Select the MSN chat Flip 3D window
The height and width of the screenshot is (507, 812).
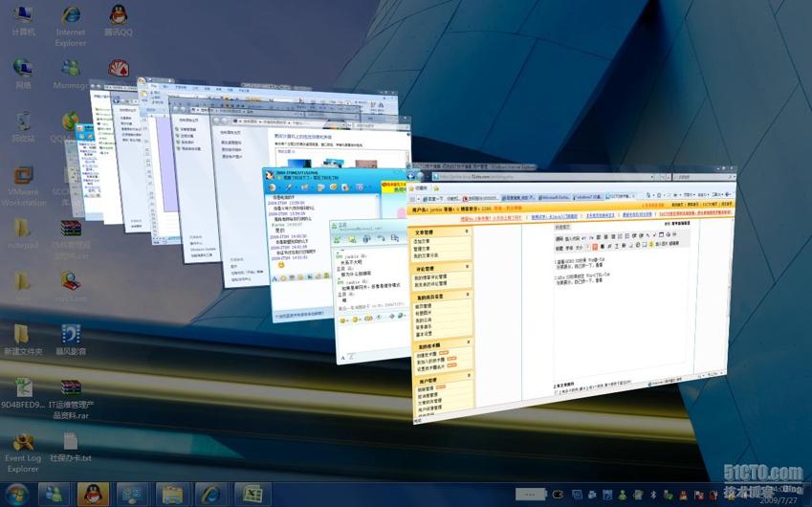(370, 292)
